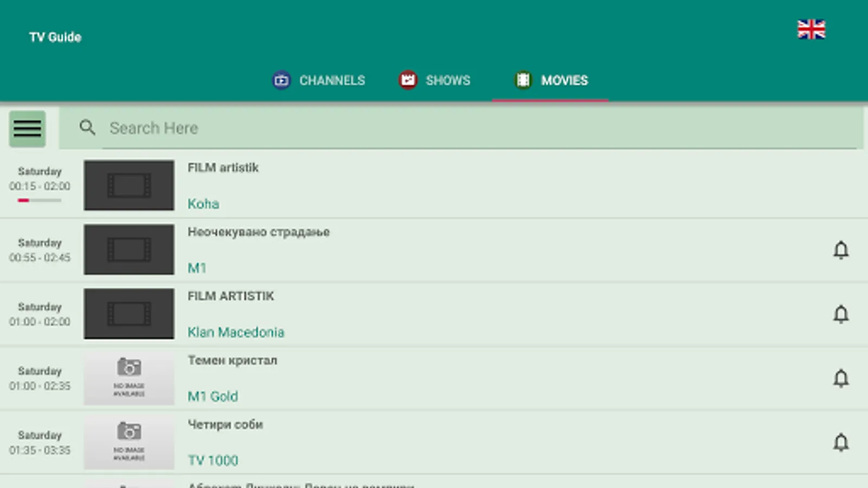This screenshot has height=488, width=868.
Task: Switch to the Shows tab
Action: pos(435,80)
